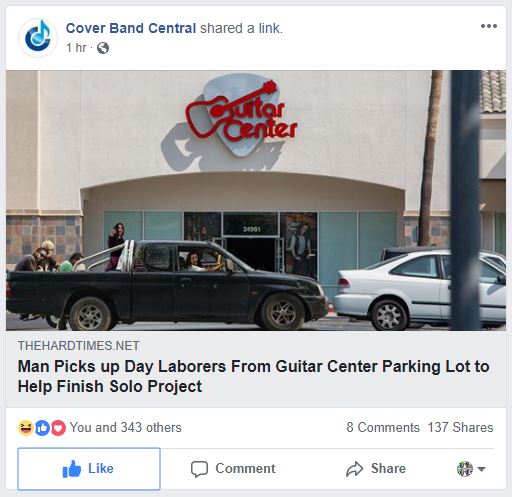The height and width of the screenshot is (497, 512).
Task: Click the Comment button
Action: point(233,469)
